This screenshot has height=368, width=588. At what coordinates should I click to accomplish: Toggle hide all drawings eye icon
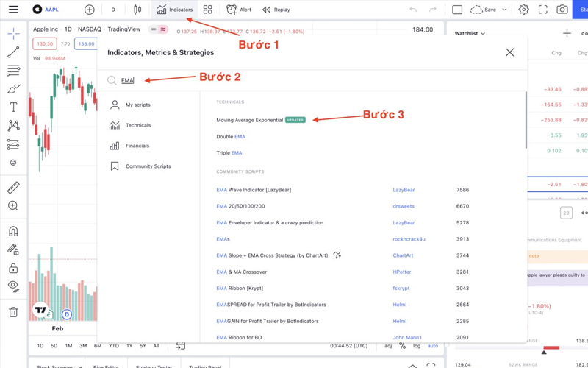13,286
